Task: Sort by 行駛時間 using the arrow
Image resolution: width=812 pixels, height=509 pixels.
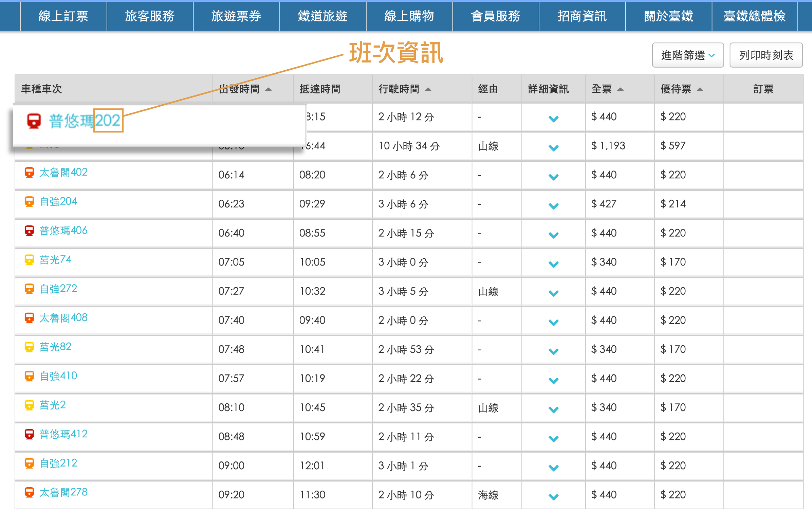Action: pos(428,89)
